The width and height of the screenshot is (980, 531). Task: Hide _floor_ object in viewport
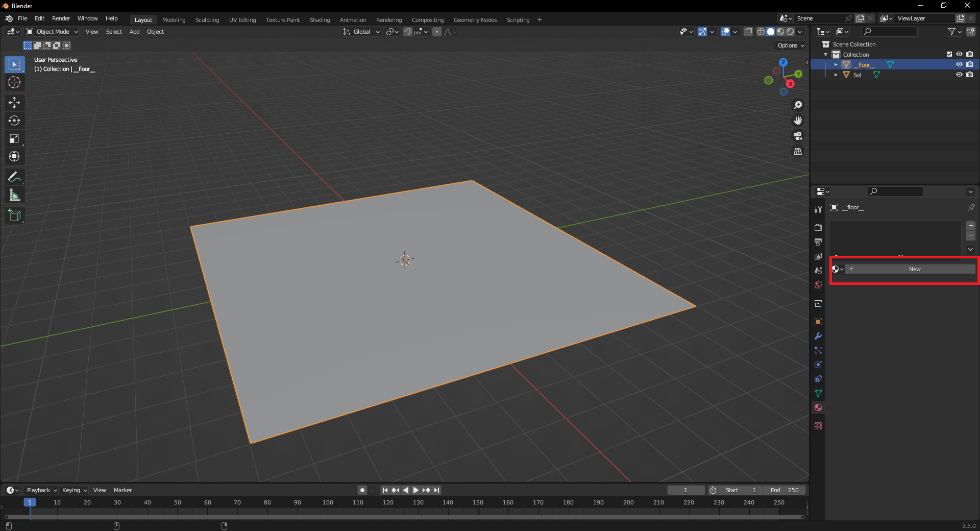pos(959,64)
